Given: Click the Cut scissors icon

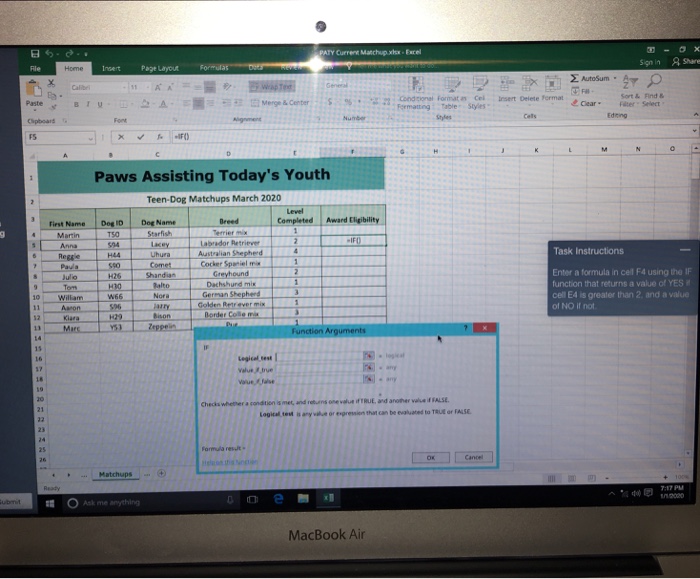Looking at the screenshot, I should coord(51,83).
